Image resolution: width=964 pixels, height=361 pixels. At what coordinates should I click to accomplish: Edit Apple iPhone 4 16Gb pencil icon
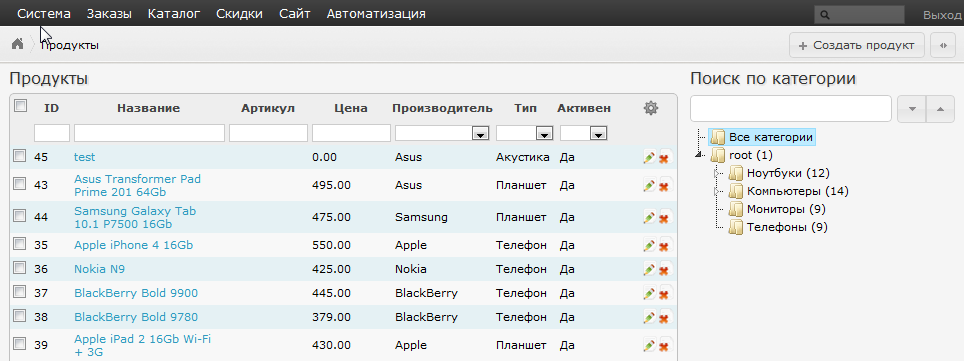[649, 245]
